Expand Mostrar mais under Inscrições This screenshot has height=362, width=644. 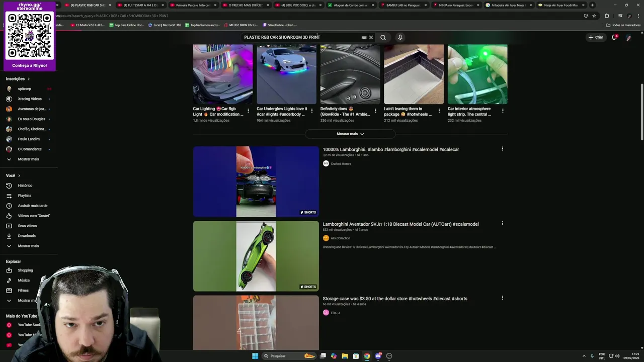[29, 159]
